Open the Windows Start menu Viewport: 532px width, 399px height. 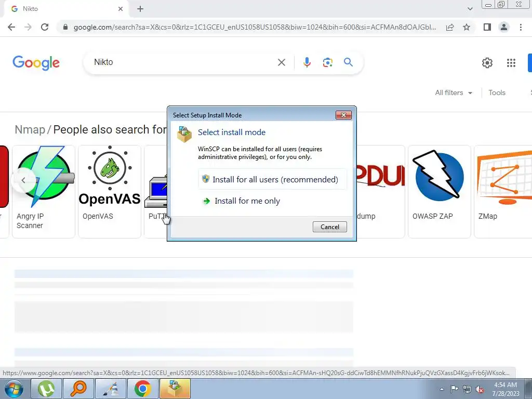click(x=14, y=389)
